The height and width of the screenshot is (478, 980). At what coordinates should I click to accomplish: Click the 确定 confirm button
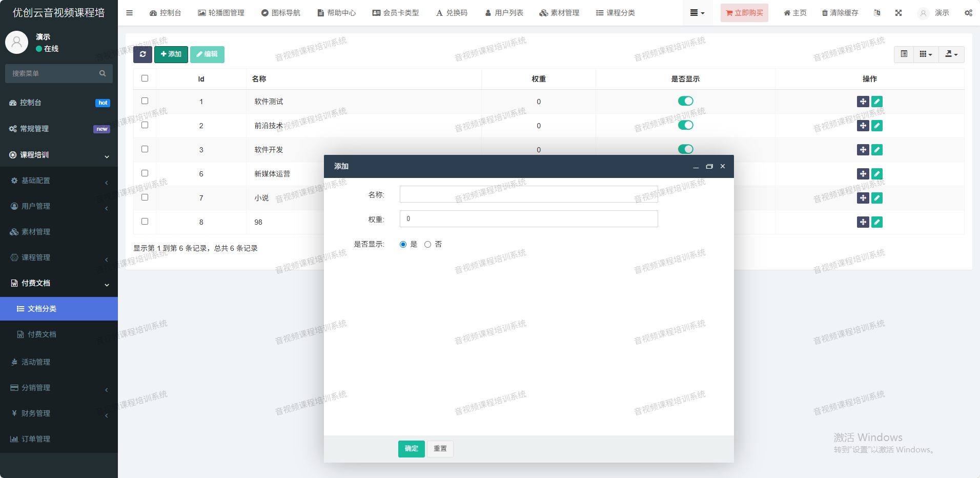click(x=411, y=449)
